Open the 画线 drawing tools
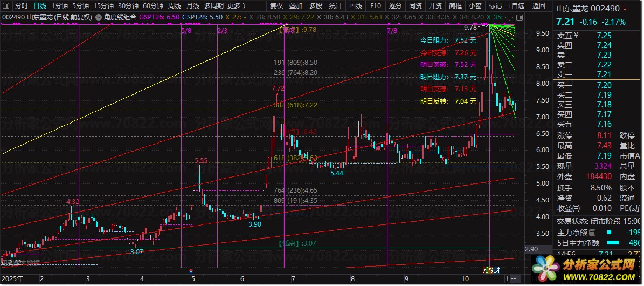This screenshot has width=644, height=286. (x=356, y=6)
